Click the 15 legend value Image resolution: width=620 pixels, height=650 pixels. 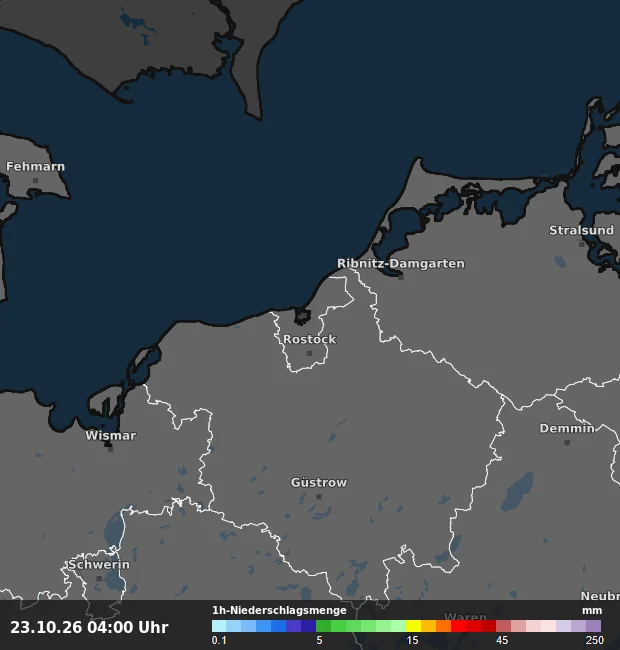click(412, 640)
